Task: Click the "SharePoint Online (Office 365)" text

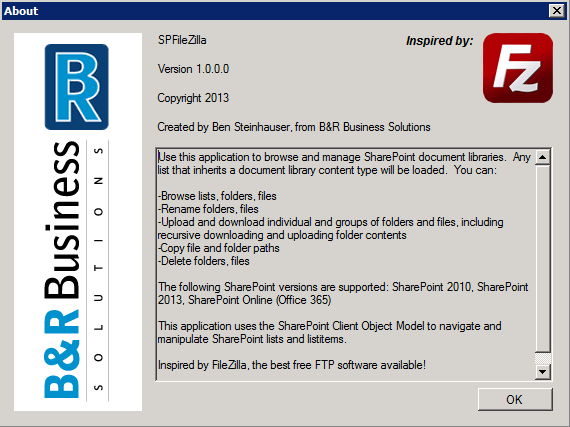Action: (260, 300)
